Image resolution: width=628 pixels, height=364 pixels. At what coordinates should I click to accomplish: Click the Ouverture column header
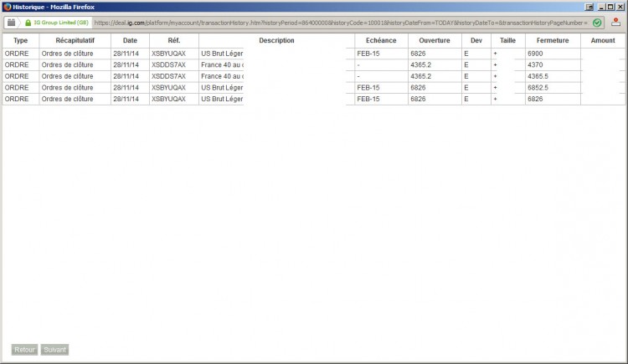tap(435, 40)
